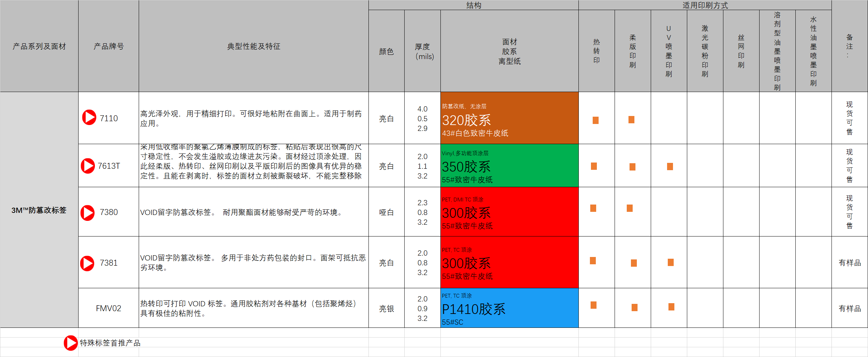Select the 溶剂型油墨喷墨印刷 column header
The height and width of the screenshot is (357, 868).
coord(777,51)
